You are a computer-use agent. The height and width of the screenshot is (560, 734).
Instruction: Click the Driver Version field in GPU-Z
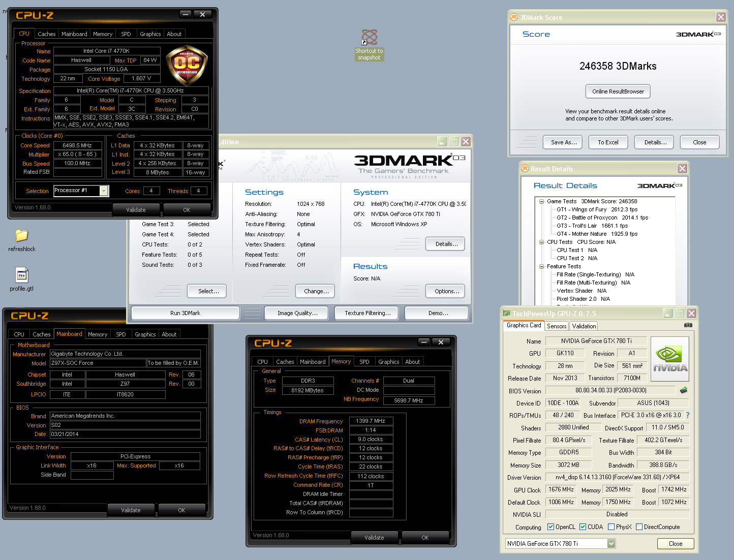tap(618, 477)
